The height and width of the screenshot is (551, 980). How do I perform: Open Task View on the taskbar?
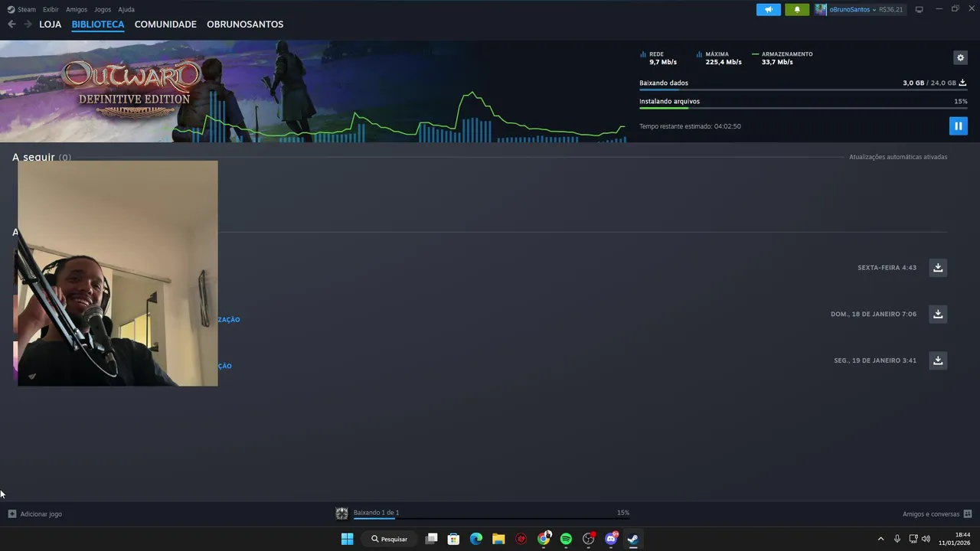(432, 539)
